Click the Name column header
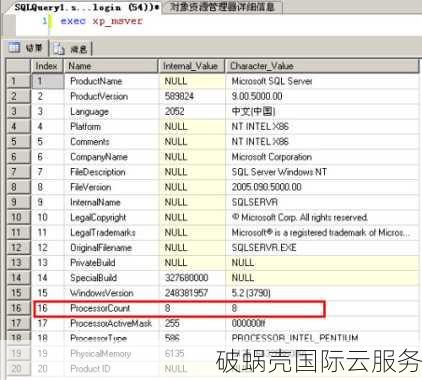Image resolution: width=422 pixels, height=380 pixels. pos(111,66)
